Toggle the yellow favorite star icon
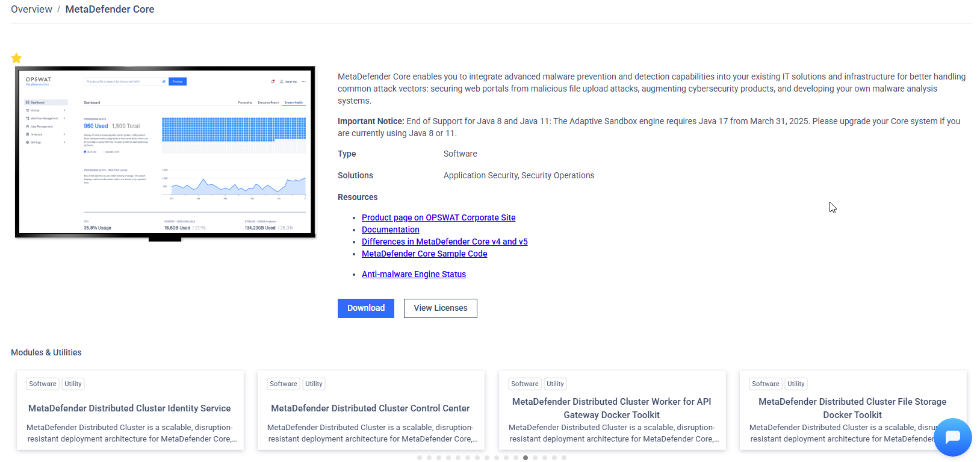Image resolution: width=980 pixels, height=462 pixels. [x=16, y=58]
